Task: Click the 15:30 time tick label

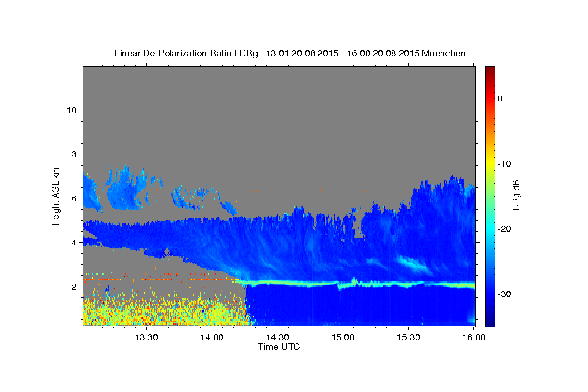Action: [x=409, y=338]
